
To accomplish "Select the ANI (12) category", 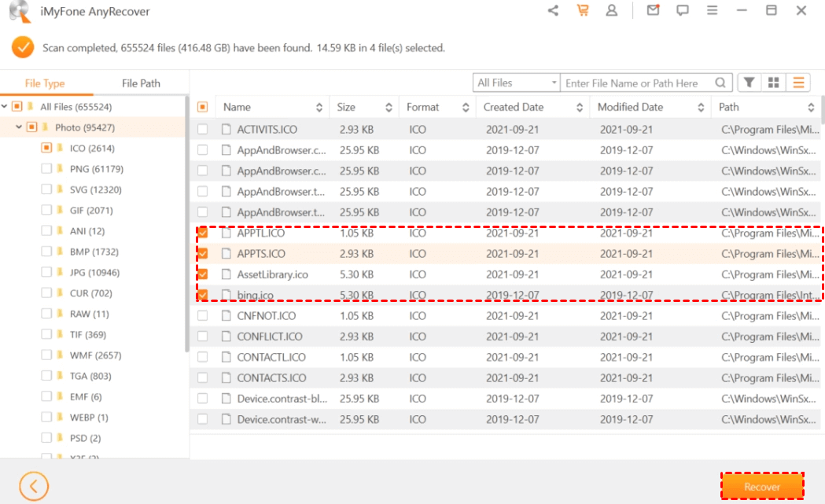I will (87, 231).
